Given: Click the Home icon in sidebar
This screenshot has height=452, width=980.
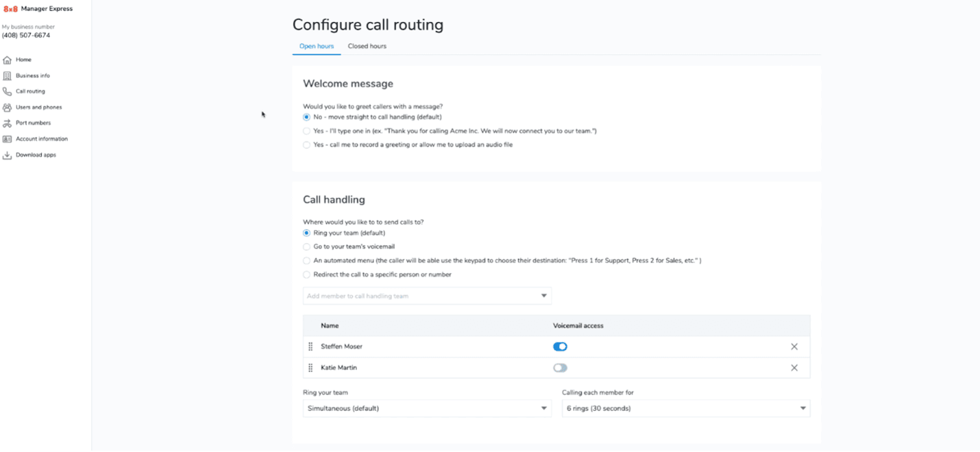Looking at the screenshot, I should coord(8,60).
